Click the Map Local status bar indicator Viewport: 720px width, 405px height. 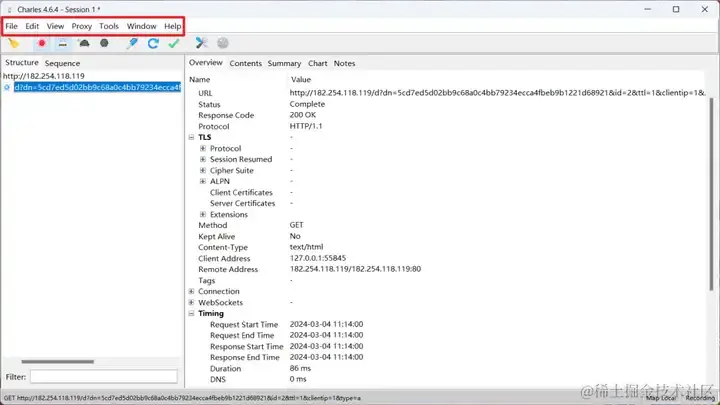point(661,398)
